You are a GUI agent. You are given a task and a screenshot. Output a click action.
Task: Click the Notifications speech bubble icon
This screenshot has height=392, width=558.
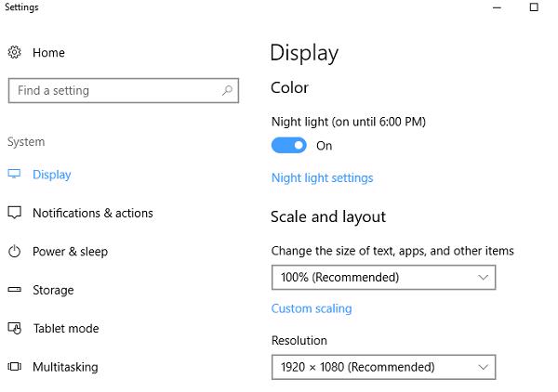(x=14, y=213)
